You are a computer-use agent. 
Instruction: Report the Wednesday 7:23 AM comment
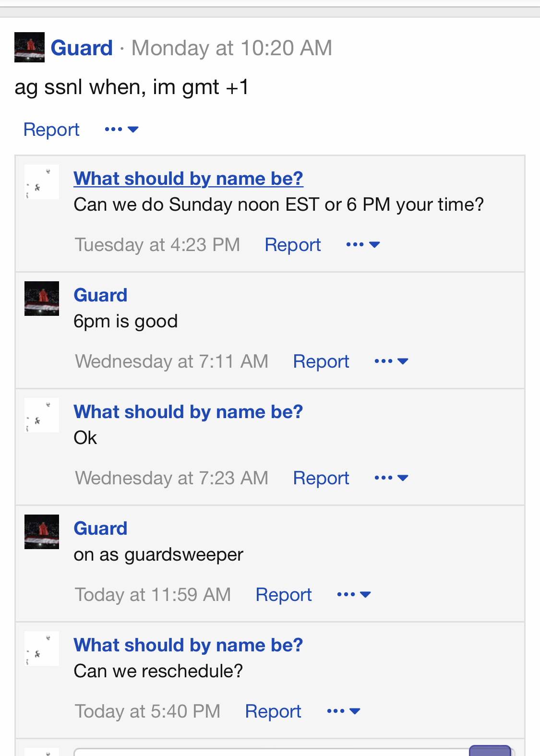pos(321,478)
